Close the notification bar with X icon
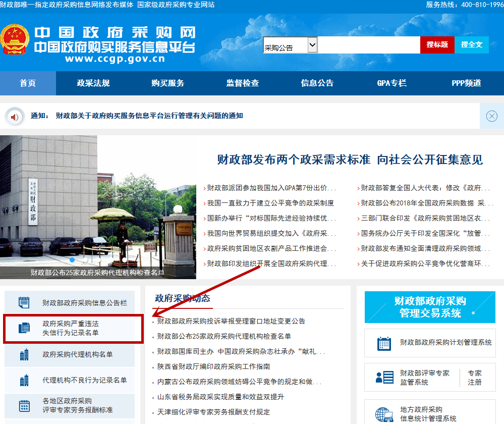The width and height of the screenshot is (504, 424). (491, 116)
